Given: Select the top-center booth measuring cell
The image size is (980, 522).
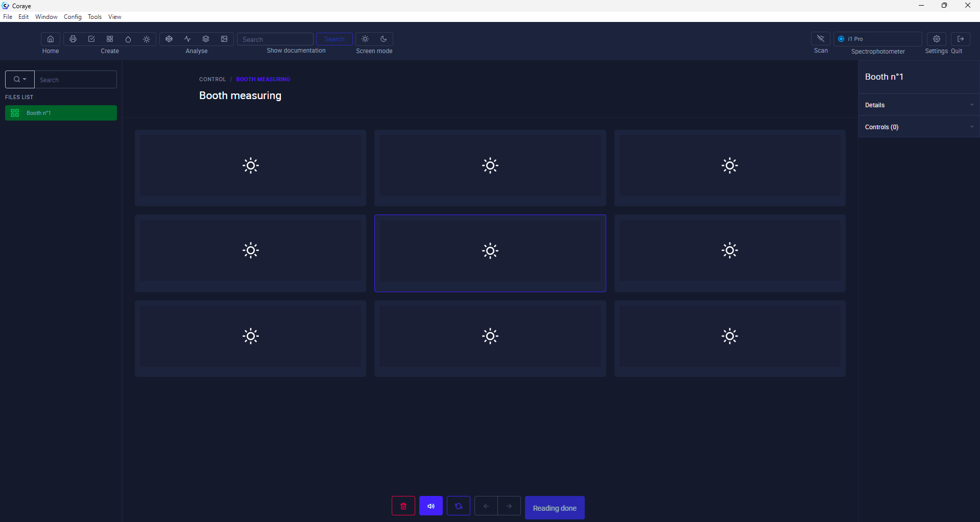Looking at the screenshot, I should click(490, 168).
